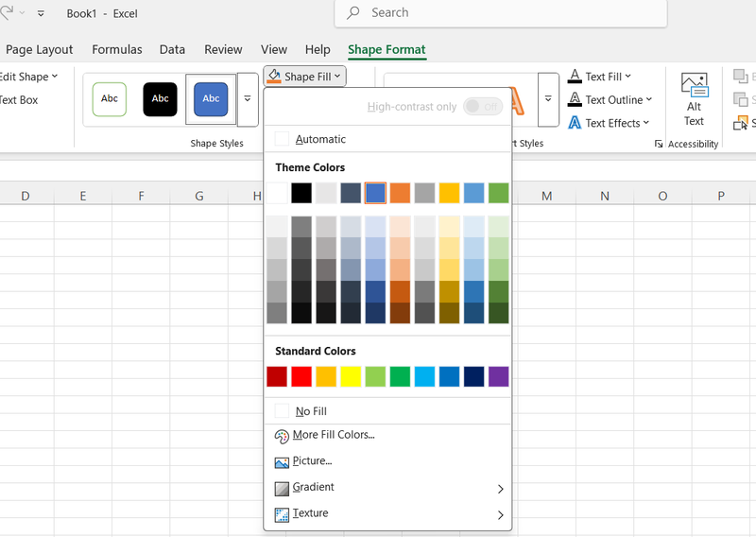Click the Text Effects glowing A icon
The height and width of the screenshot is (537, 756).
pyautogui.click(x=575, y=123)
